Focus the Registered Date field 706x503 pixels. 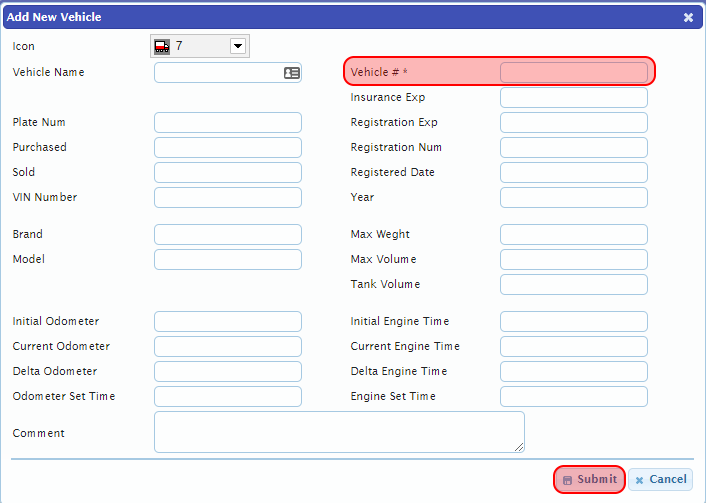pos(574,172)
